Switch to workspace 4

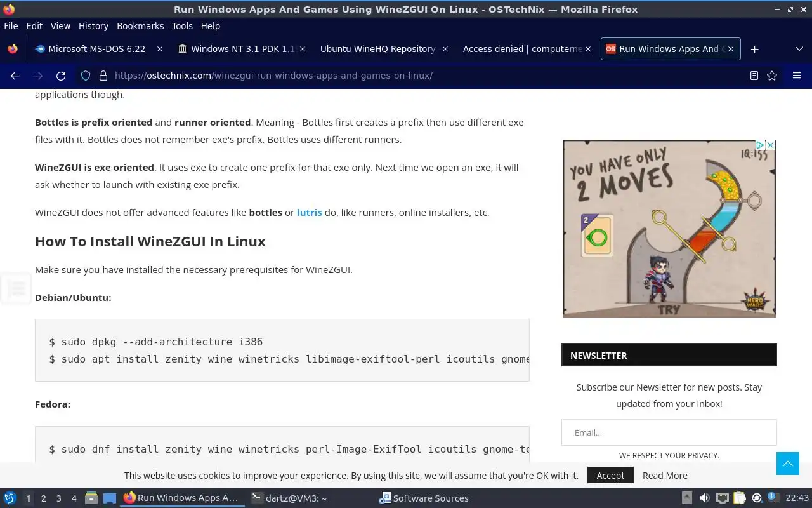[x=74, y=498]
